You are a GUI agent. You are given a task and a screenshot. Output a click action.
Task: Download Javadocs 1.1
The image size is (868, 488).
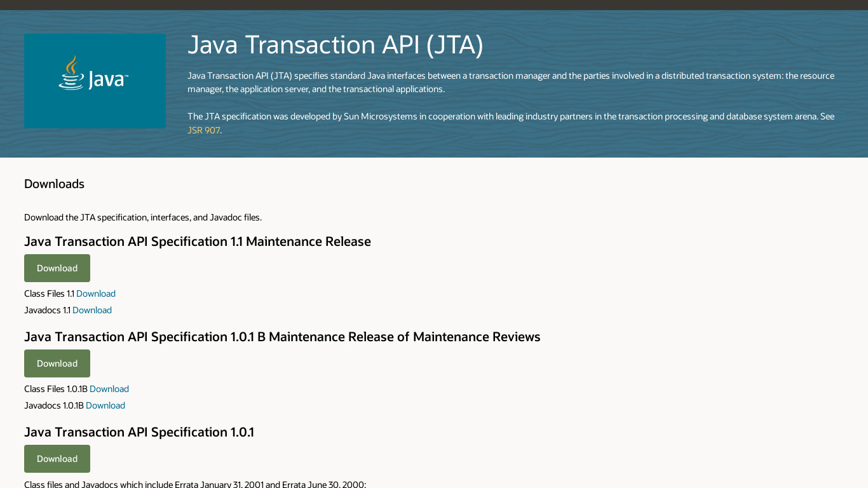[92, 310]
